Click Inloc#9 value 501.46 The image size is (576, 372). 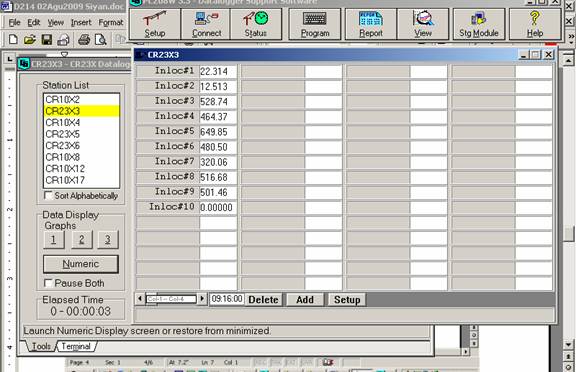pos(218,192)
